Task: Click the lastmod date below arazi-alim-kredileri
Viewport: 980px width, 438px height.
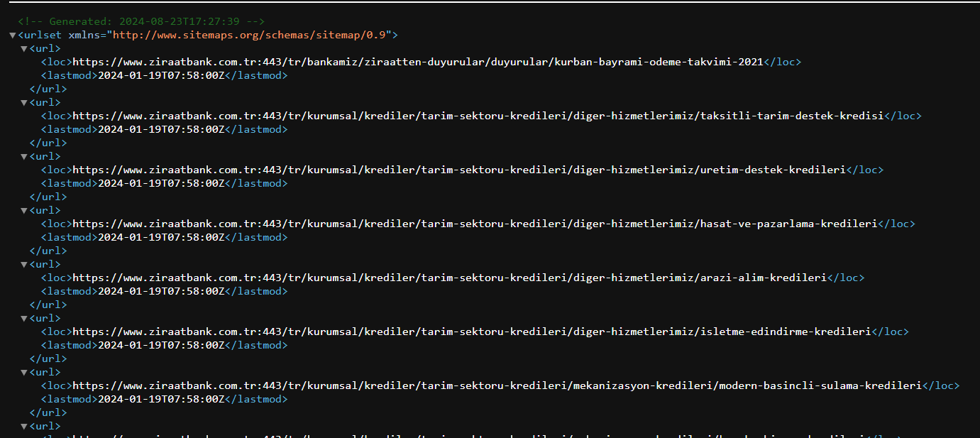Action: point(161,291)
